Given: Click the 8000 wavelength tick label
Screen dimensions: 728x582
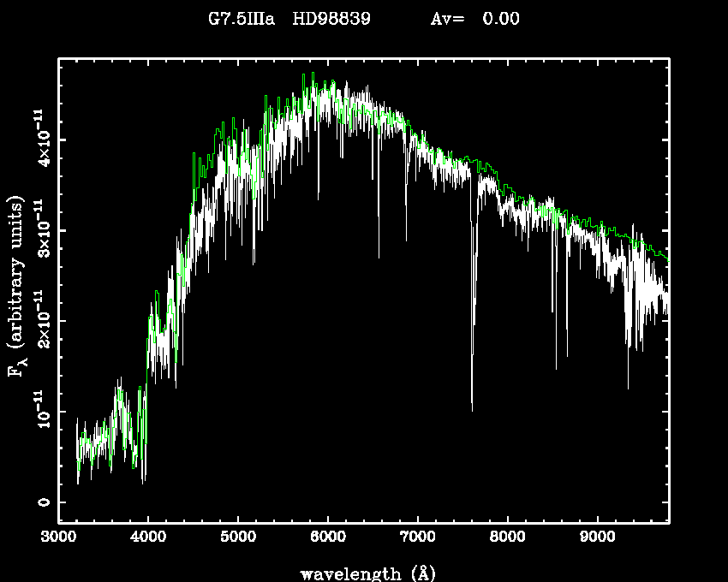Looking at the screenshot, I should pos(508,537).
